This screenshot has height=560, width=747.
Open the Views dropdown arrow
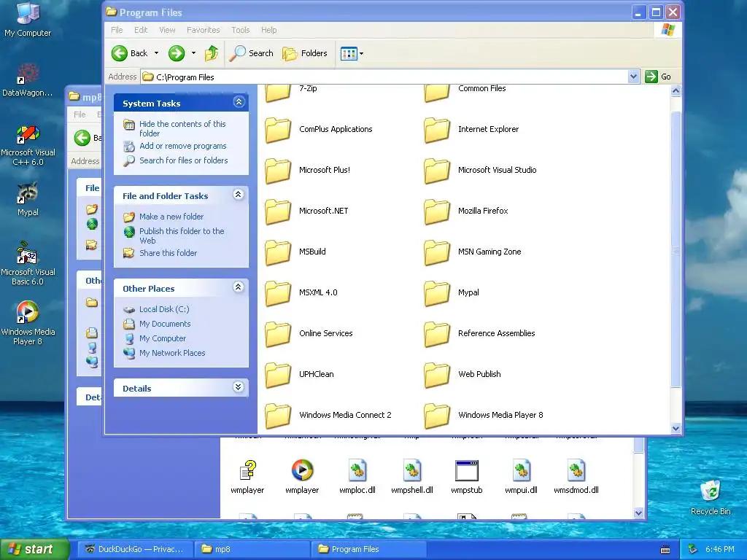click(x=362, y=53)
